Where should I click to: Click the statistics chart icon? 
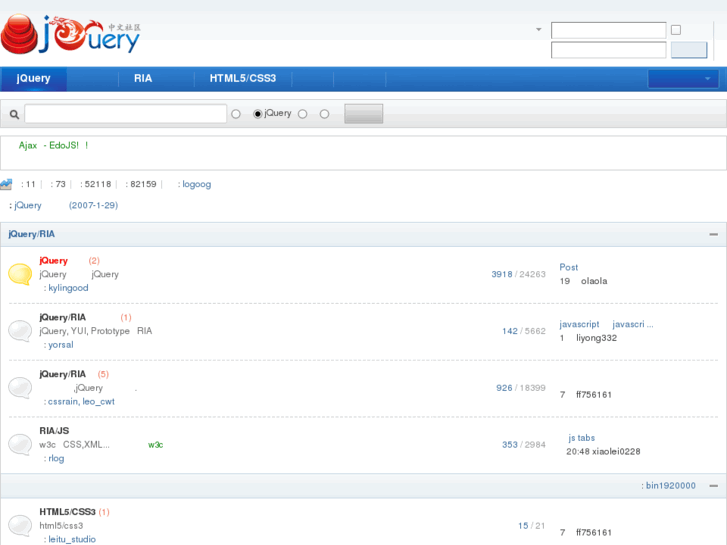coord(6,184)
